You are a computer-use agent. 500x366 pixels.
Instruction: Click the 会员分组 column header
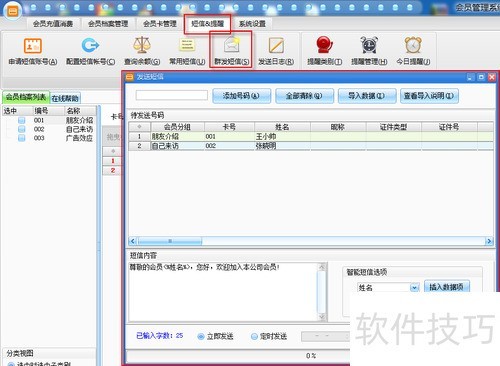[177, 127]
